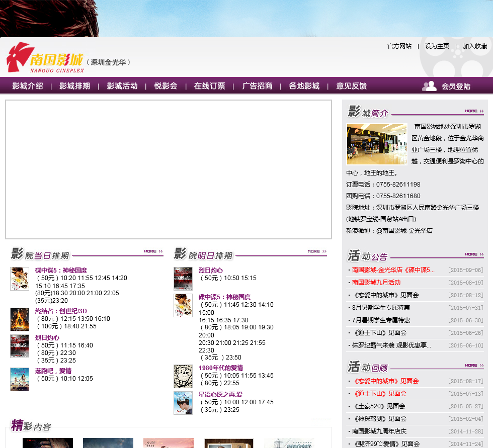
Task: Open the 影城活动 menu item
Action: [122, 86]
